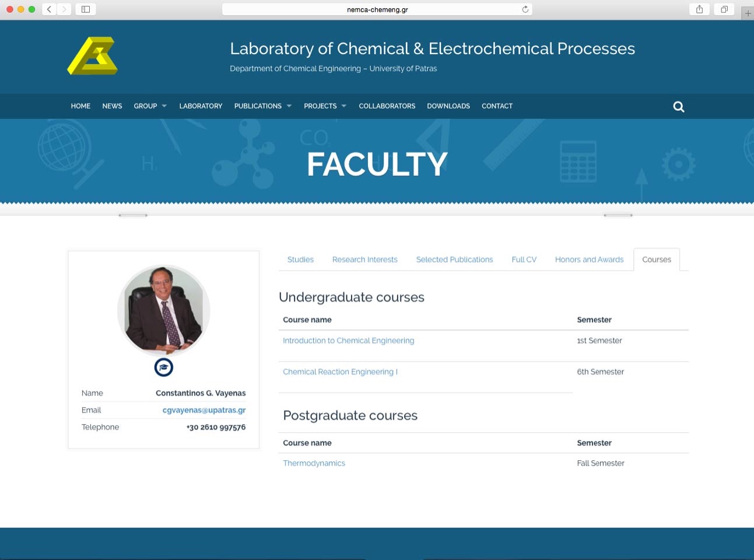
Task: Switch to the Research Interests tab
Action: coord(364,260)
